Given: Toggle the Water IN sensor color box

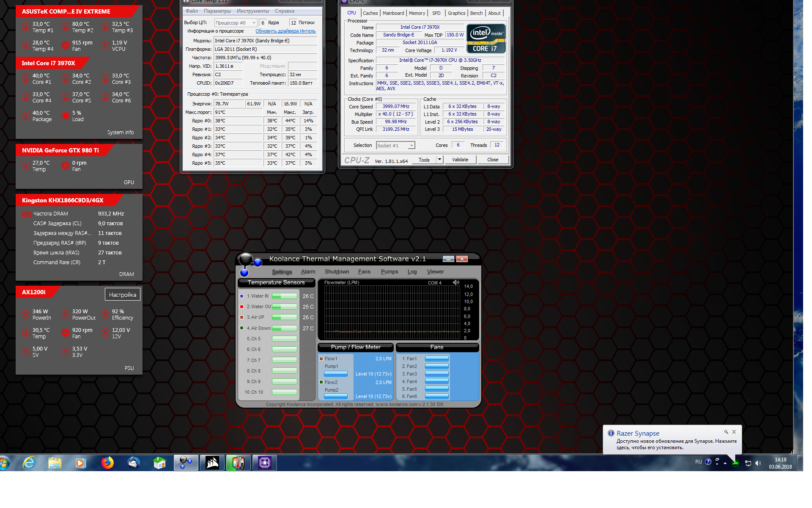Looking at the screenshot, I should click(241, 296).
